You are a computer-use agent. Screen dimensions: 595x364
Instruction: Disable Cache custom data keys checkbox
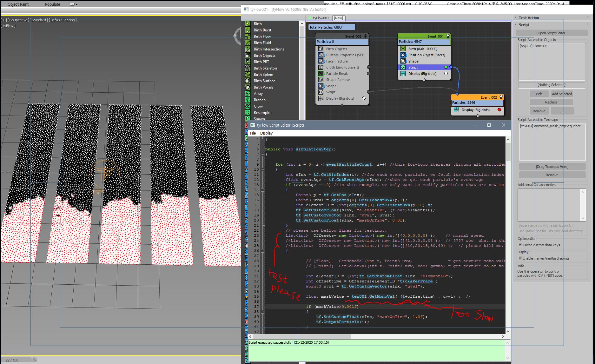[520, 245]
